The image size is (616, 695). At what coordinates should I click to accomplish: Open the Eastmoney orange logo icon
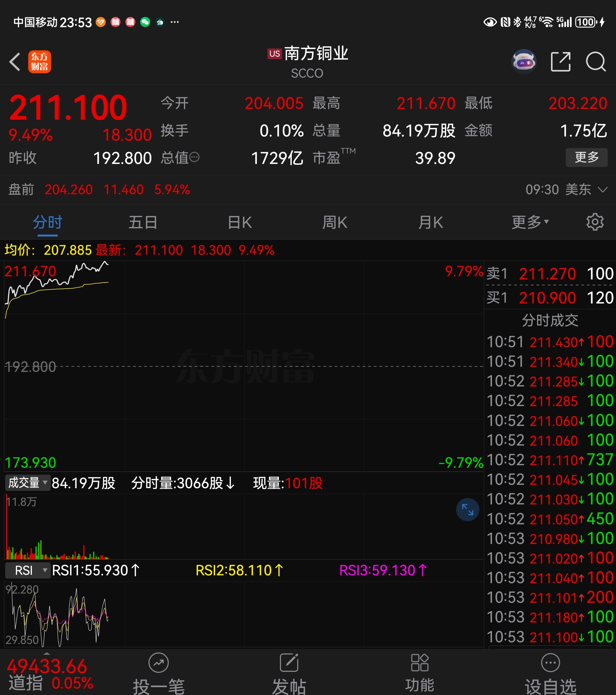(x=39, y=62)
